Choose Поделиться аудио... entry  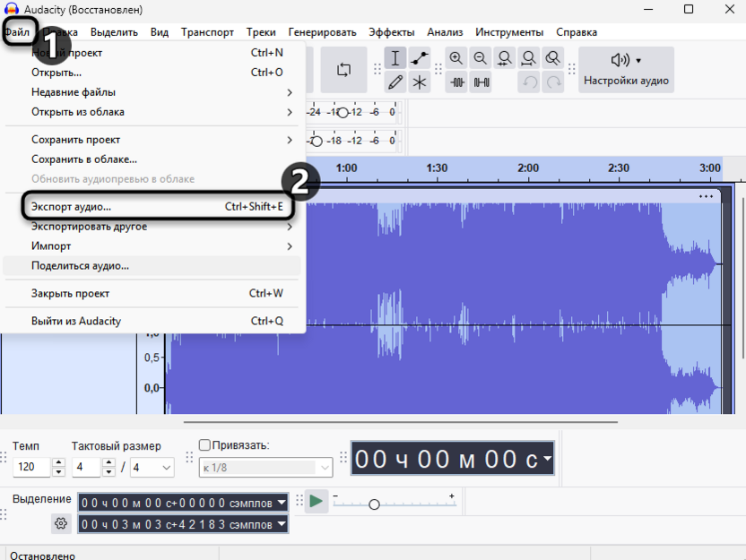(152, 266)
